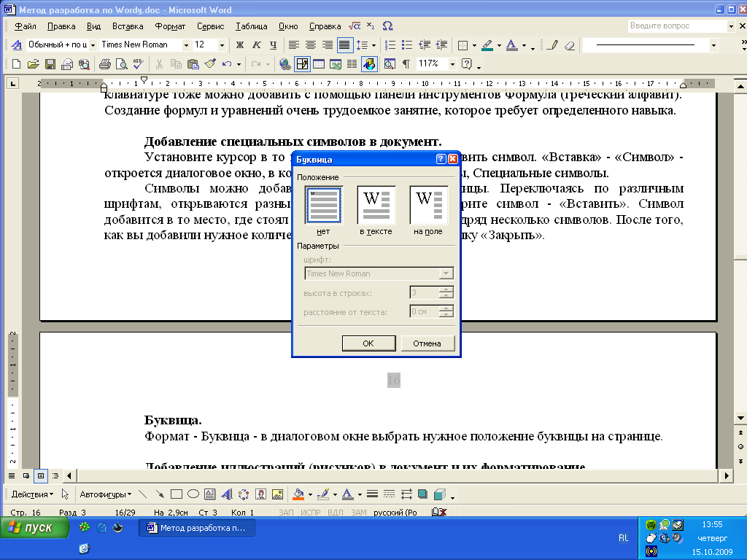Open print preview
Screen dimensions: 747x560
coord(122,64)
